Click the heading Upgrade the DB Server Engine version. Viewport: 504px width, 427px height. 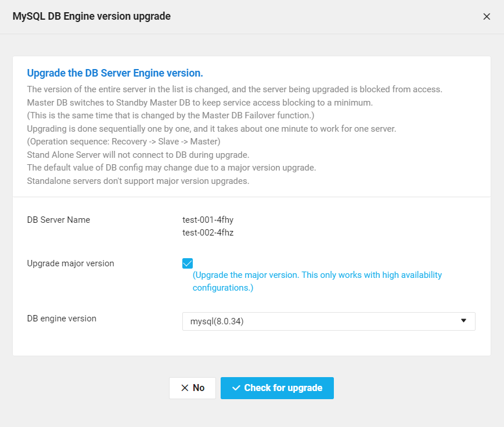tap(115, 73)
